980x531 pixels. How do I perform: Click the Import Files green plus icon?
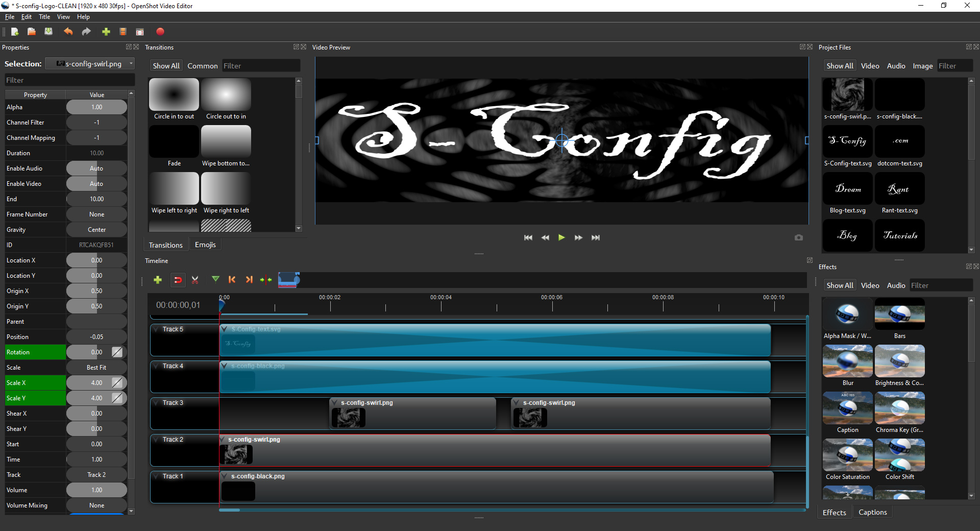coord(106,32)
